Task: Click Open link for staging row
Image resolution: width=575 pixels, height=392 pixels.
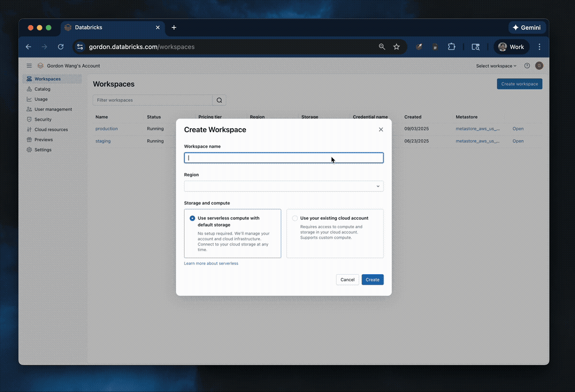Action: point(518,141)
